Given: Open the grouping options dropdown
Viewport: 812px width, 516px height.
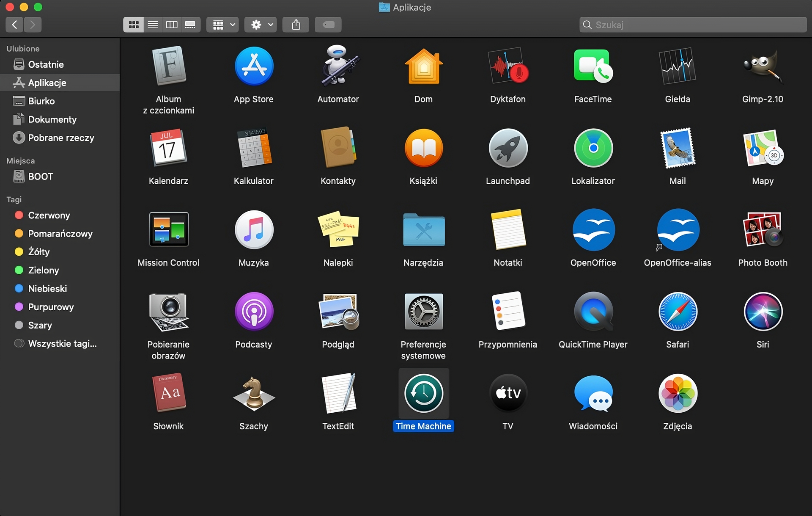Looking at the screenshot, I should [x=222, y=25].
